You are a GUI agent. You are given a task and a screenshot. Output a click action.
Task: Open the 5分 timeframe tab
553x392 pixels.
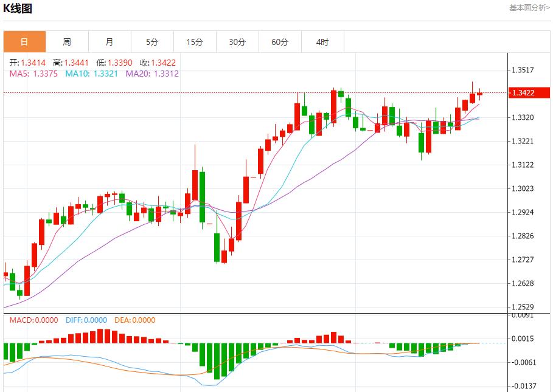(x=152, y=42)
